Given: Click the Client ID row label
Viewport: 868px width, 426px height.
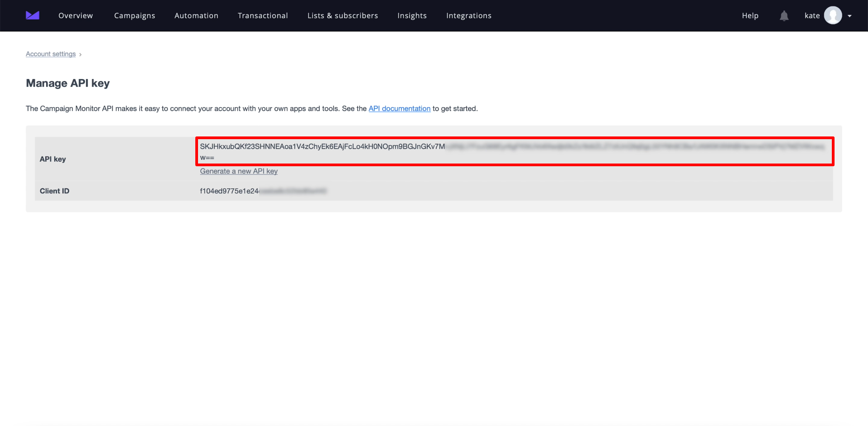Looking at the screenshot, I should pos(54,191).
